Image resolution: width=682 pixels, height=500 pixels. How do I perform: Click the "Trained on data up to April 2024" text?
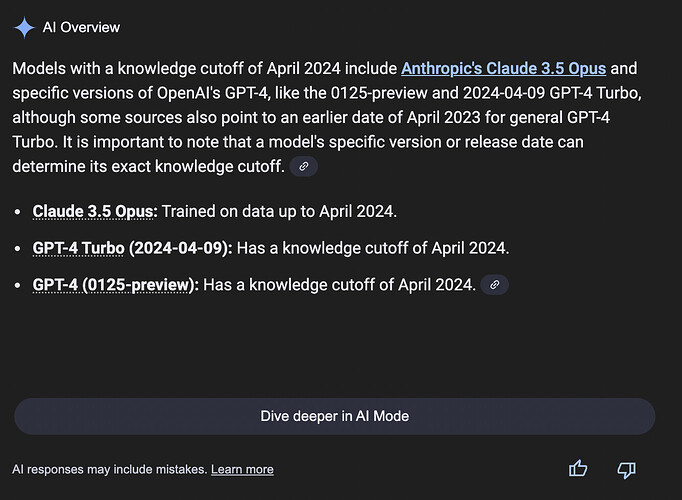(x=279, y=211)
